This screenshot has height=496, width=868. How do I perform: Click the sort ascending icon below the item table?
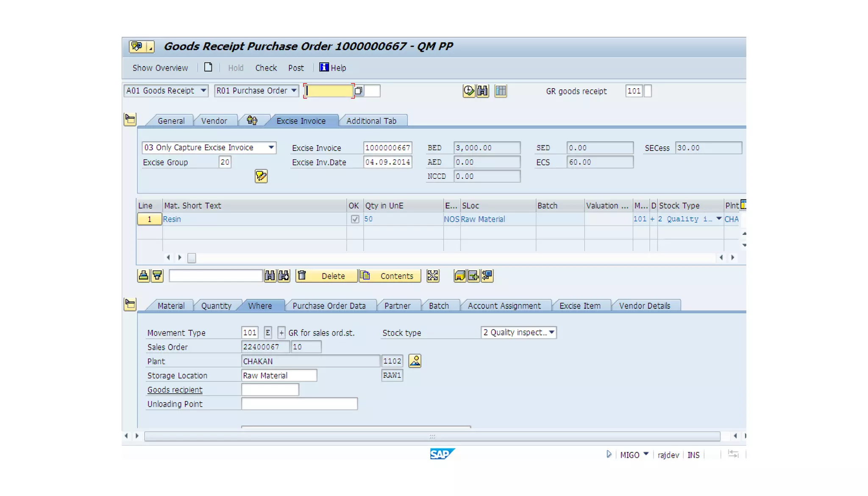143,276
